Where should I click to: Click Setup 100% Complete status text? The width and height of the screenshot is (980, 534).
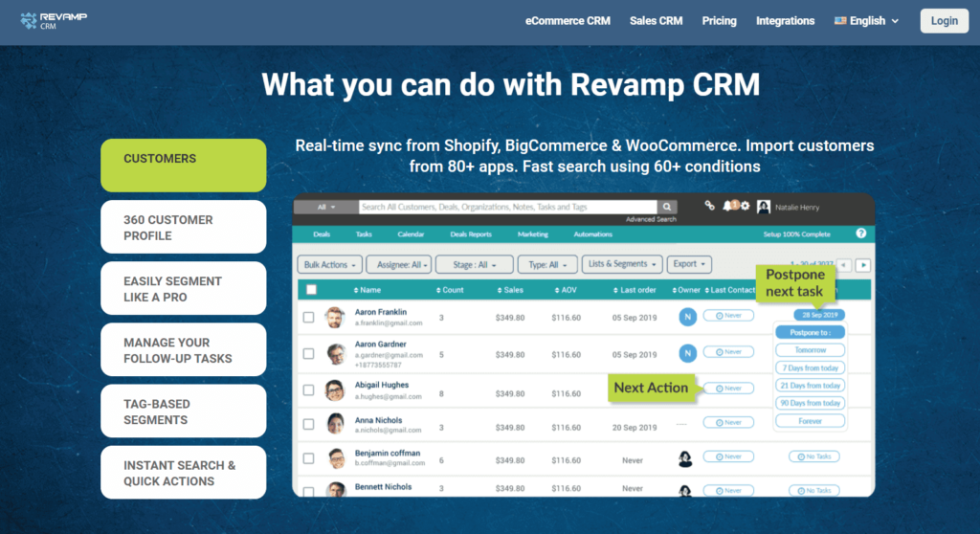pos(796,234)
